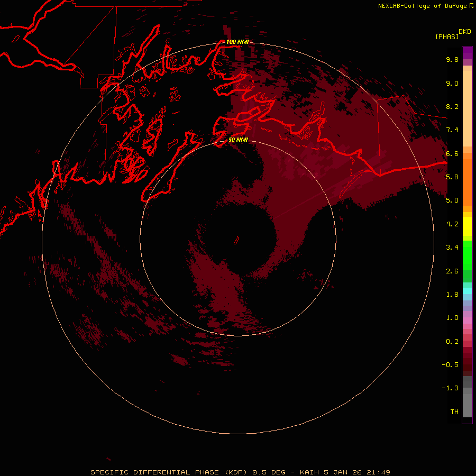Click the TH threshold legend label

pos(454,412)
